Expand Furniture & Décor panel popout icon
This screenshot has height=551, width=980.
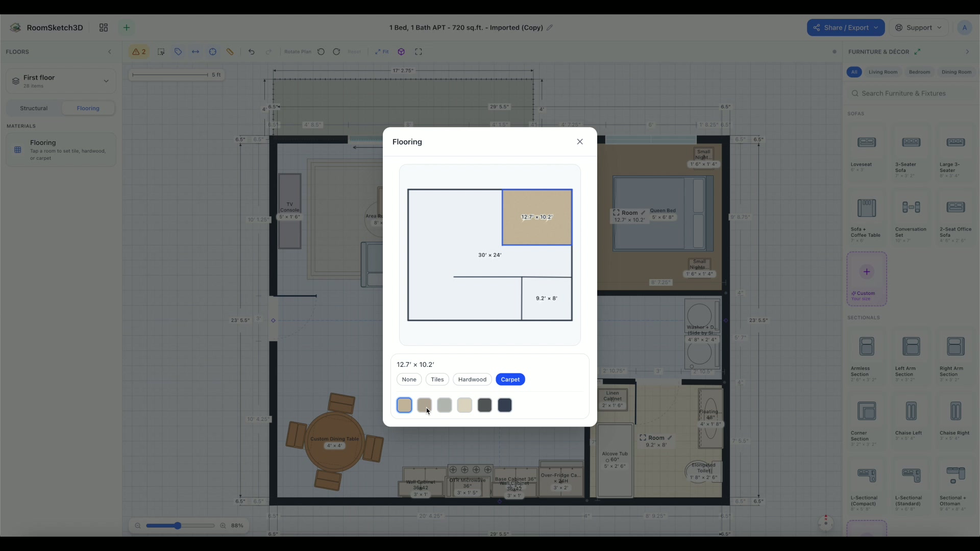[x=917, y=52]
